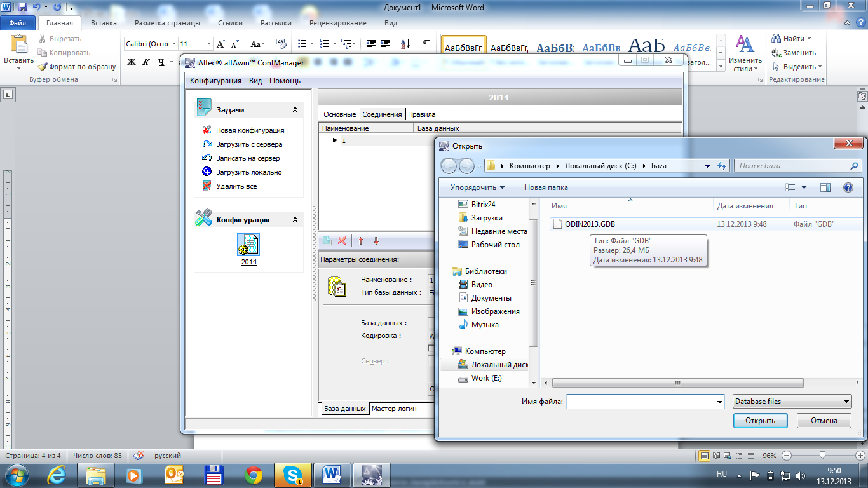Screen dimensions: 868x488
Task: Expand the Упорядочить dropdown menu
Action: click(x=477, y=187)
